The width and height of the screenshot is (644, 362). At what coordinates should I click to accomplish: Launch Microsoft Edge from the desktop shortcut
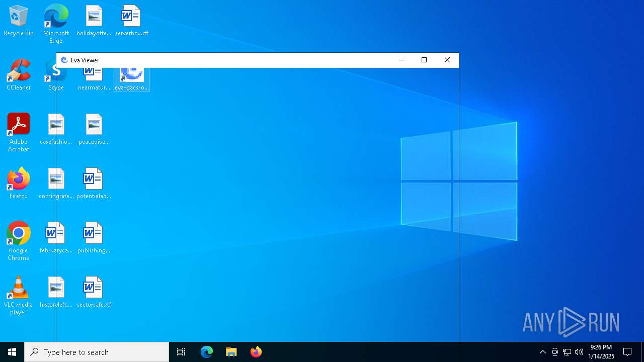click(56, 24)
